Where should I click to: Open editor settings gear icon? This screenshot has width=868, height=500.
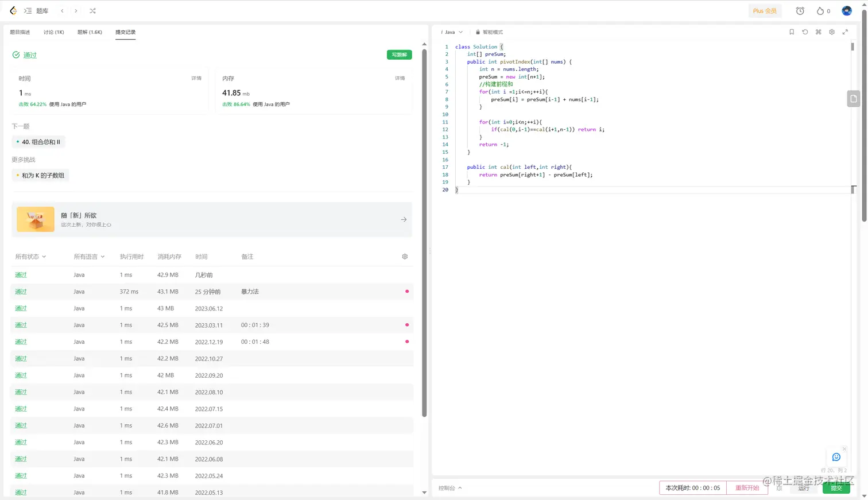point(832,32)
